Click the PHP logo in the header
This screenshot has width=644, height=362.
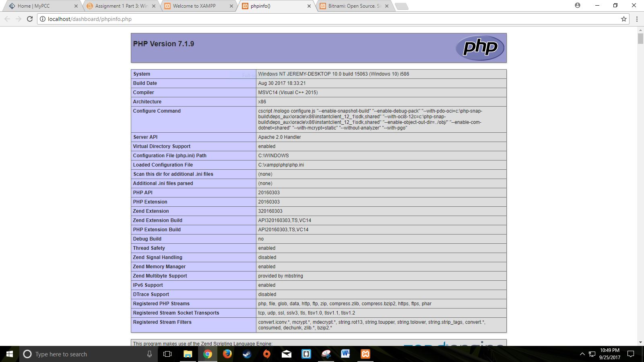pos(480,48)
